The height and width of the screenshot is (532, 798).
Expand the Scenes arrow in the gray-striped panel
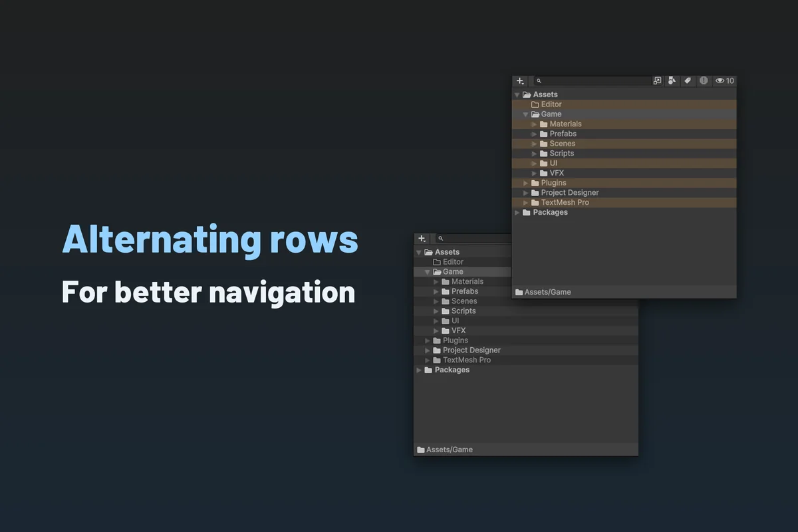click(x=436, y=301)
